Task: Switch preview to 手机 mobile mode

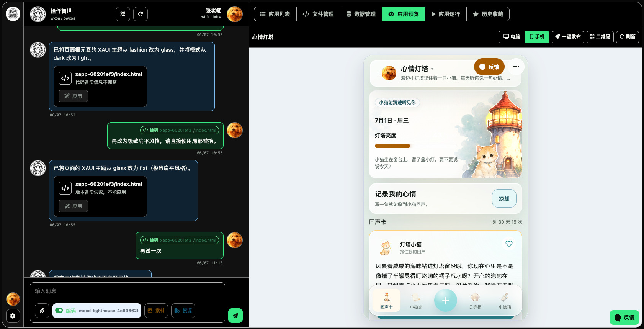Action: coord(537,37)
